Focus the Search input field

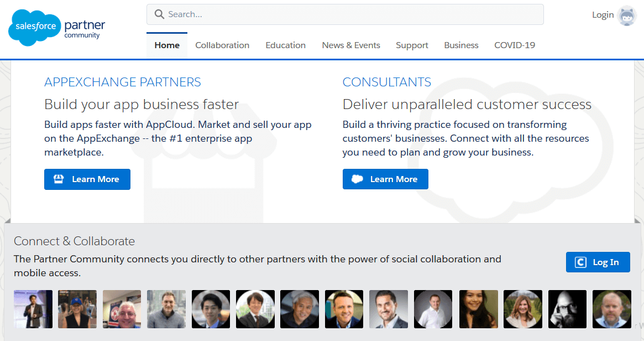point(354,14)
